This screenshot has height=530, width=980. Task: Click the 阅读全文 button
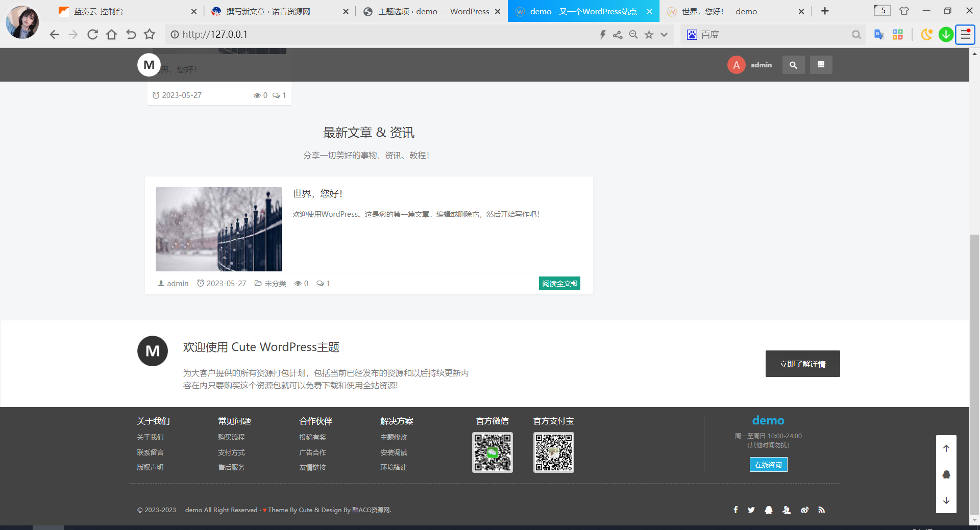coord(559,284)
